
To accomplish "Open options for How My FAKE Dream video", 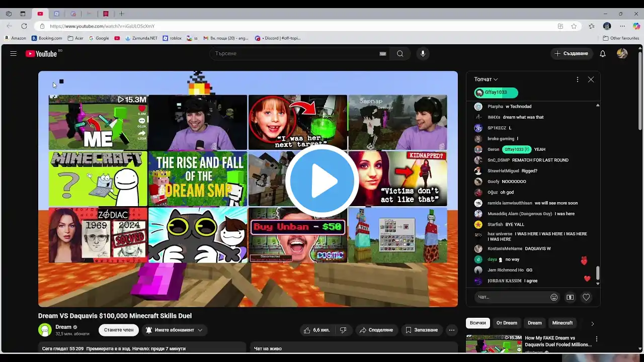I will pyautogui.click(x=597, y=339).
